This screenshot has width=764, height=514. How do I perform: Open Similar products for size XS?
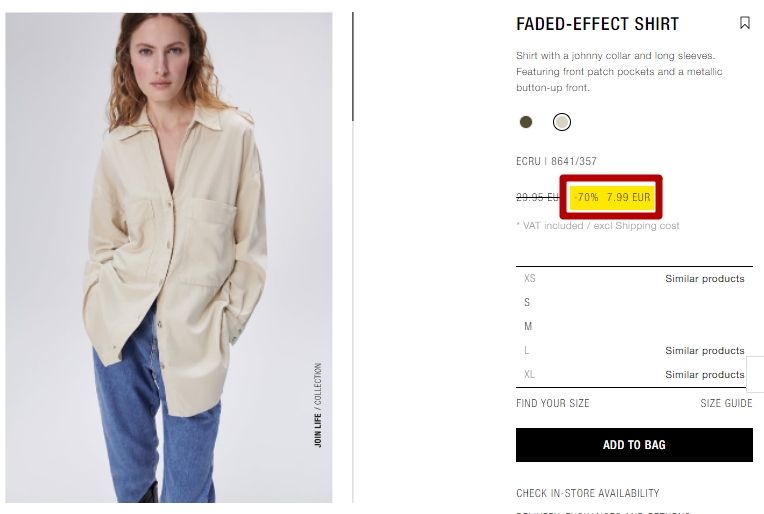[705, 279]
